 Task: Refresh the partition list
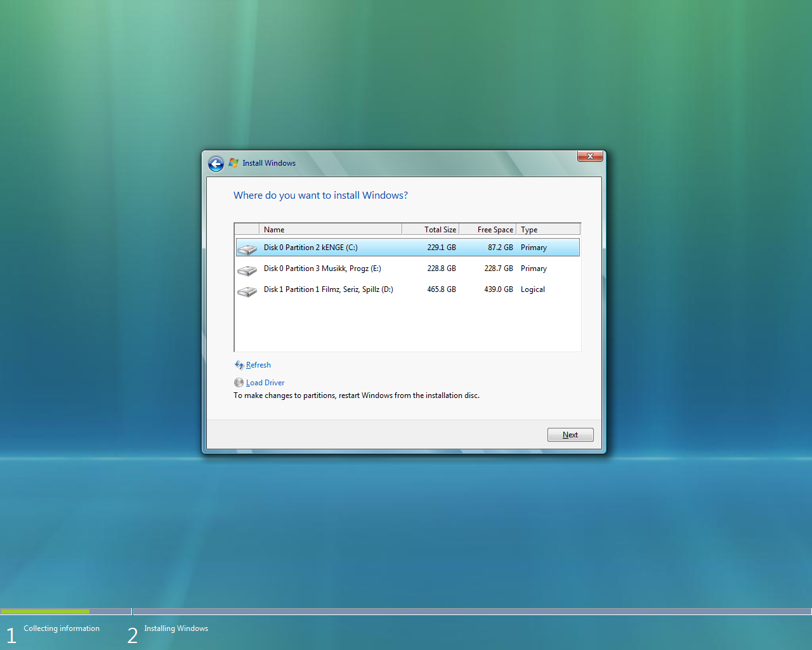[258, 365]
